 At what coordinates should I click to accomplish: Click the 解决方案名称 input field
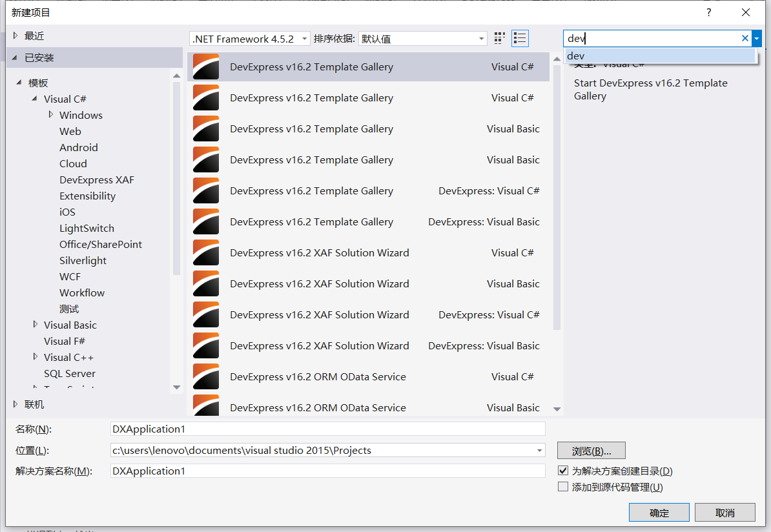point(328,471)
